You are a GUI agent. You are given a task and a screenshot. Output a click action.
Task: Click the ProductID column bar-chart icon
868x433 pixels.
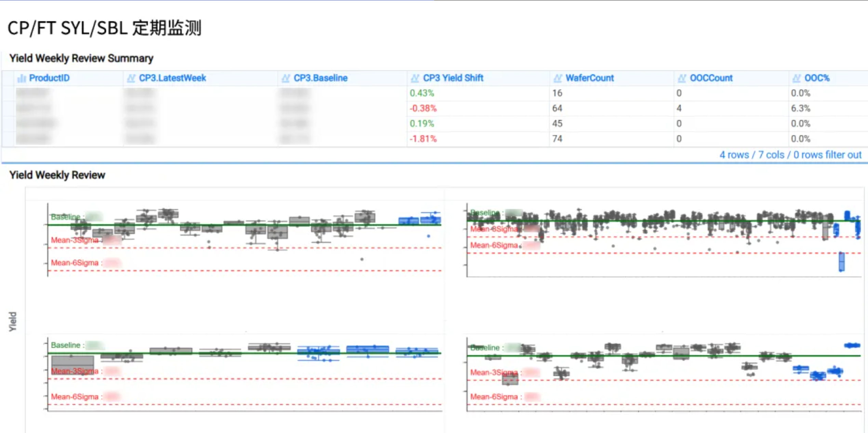coord(22,78)
